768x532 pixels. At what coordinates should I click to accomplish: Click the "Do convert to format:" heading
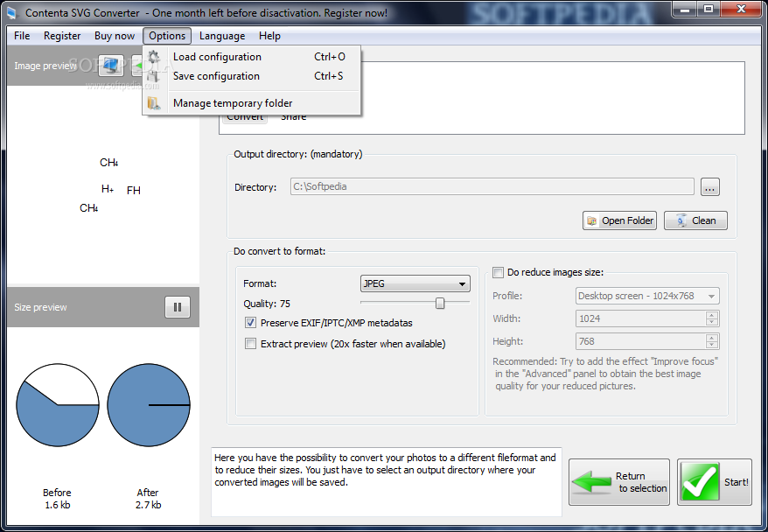tap(279, 251)
